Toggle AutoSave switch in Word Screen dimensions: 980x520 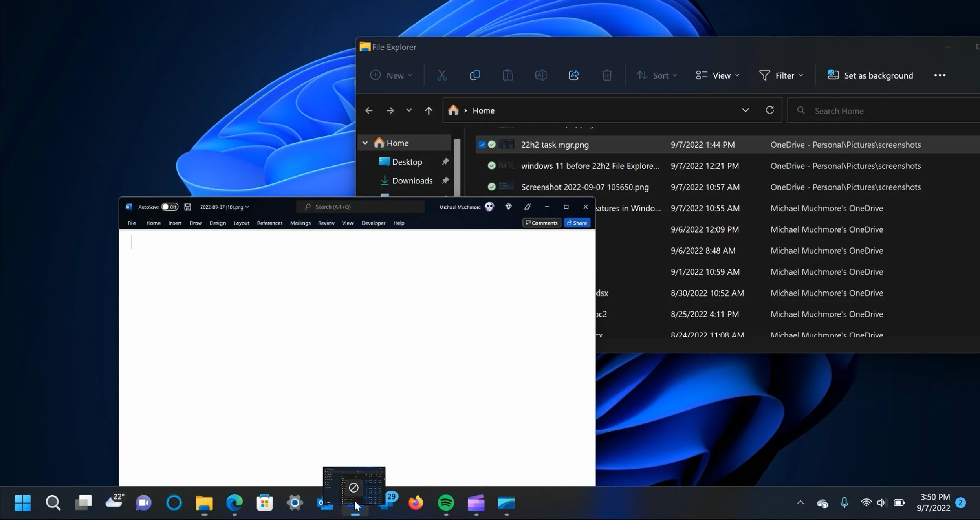point(170,207)
